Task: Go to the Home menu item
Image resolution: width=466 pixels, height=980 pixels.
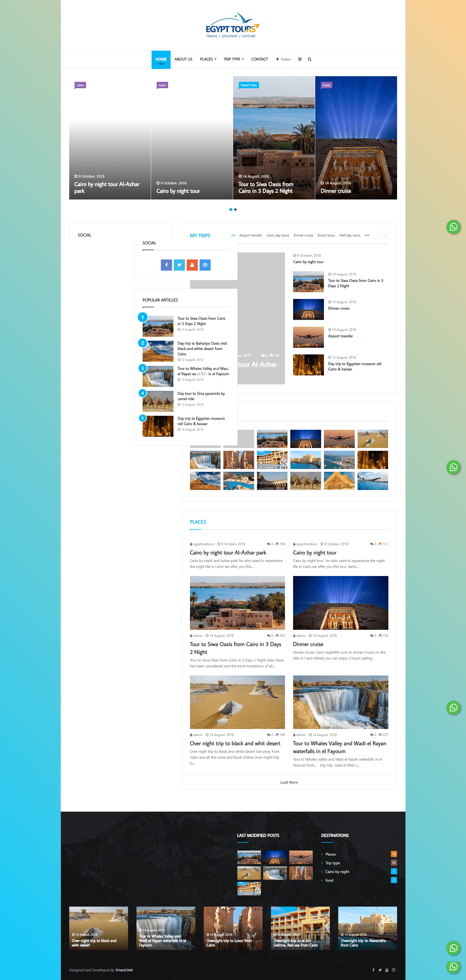Action: 161,59
